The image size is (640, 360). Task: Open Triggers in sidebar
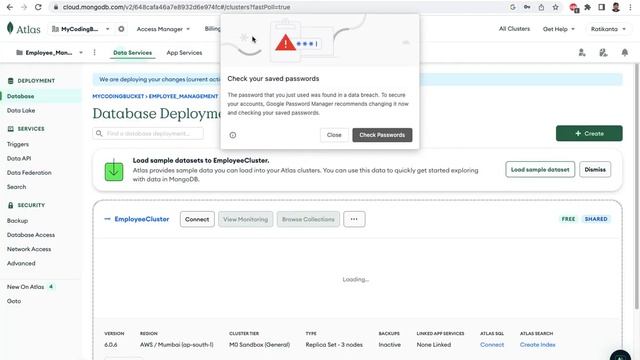click(x=18, y=144)
